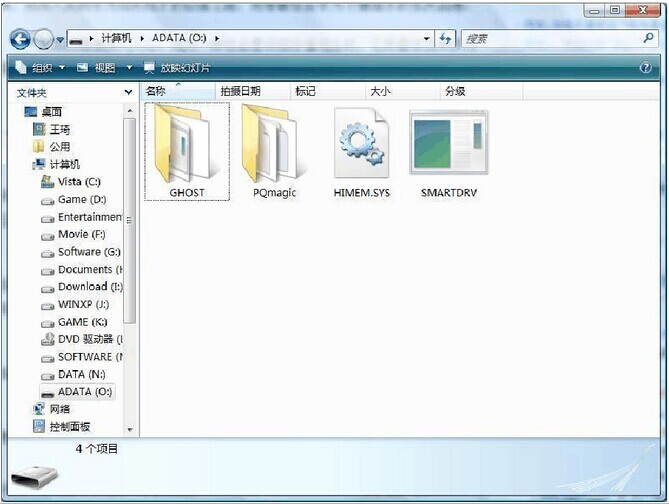Collapse the 文件夹 folders pane chevron
This screenshot has width=669, height=504.
pos(128,92)
